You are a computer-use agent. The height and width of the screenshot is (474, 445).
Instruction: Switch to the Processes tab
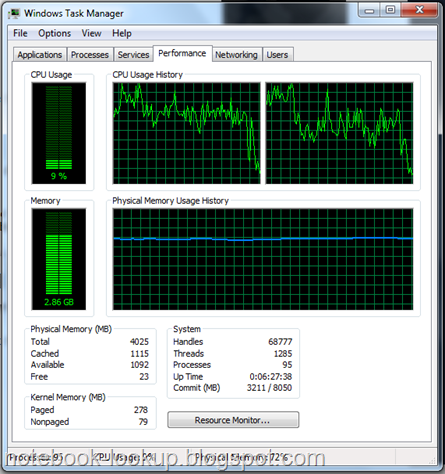90,55
